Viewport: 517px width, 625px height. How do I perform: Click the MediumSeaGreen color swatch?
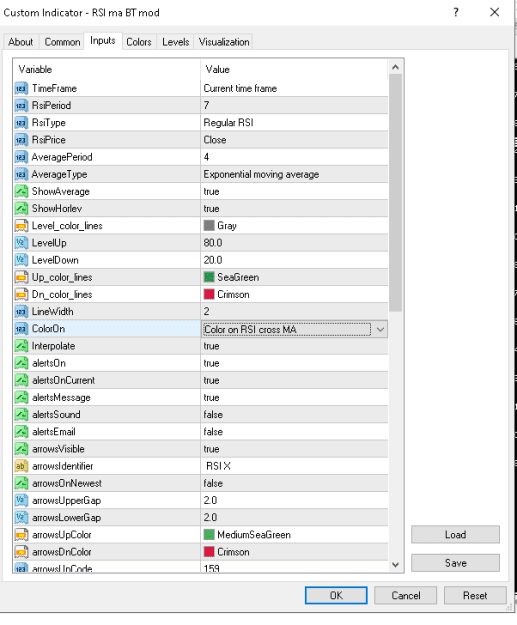209,535
